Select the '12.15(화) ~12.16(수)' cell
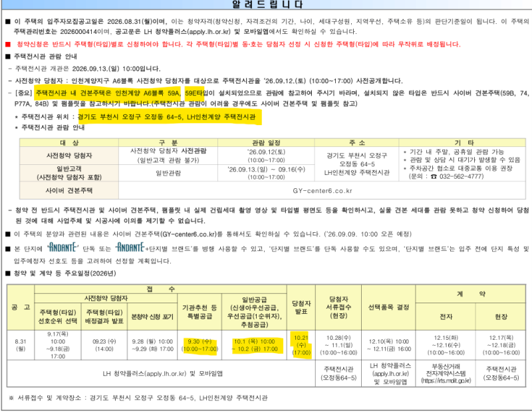 point(446,345)
